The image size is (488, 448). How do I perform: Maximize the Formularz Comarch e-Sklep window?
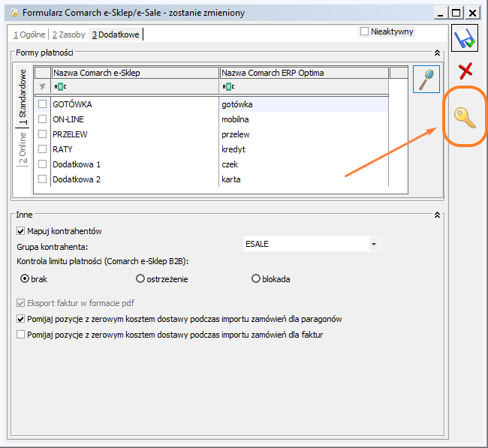pyautogui.click(x=456, y=13)
